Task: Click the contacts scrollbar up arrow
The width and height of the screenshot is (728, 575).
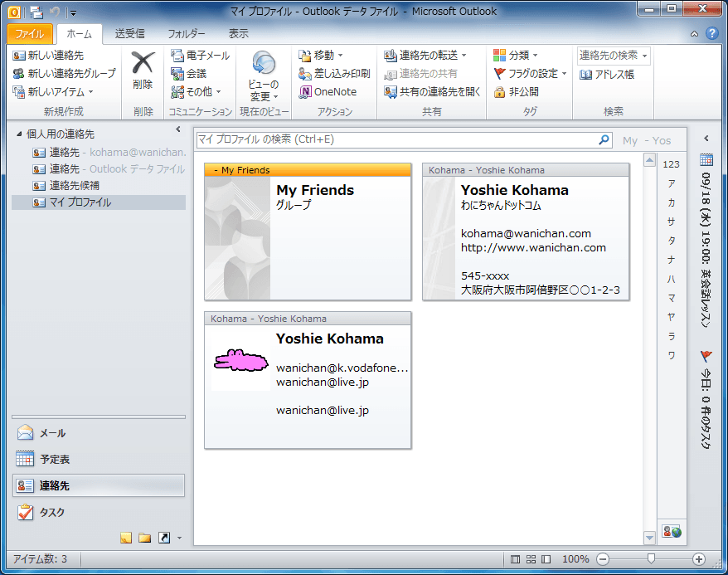Action: tap(649, 161)
